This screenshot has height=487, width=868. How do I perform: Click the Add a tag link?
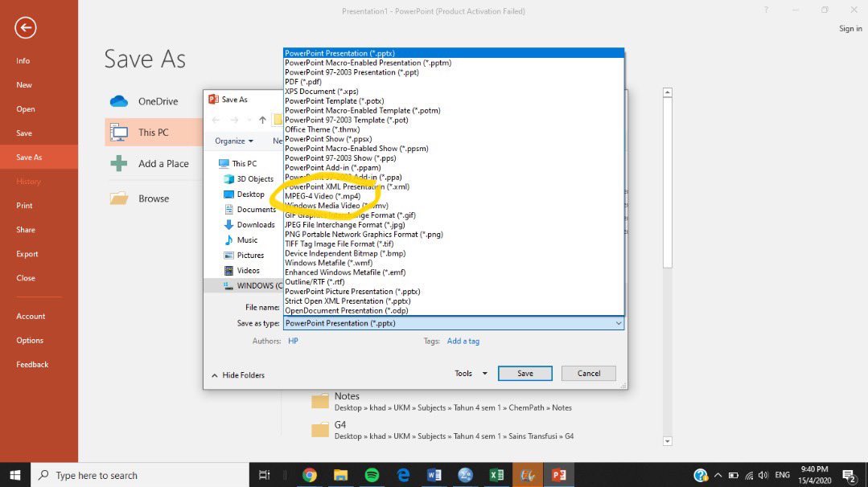click(x=463, y=341)
